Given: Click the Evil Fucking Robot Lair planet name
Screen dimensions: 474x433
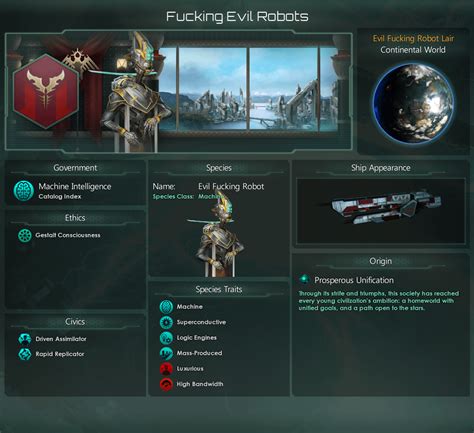Looking at the screenshot, I should coord(413,39).
